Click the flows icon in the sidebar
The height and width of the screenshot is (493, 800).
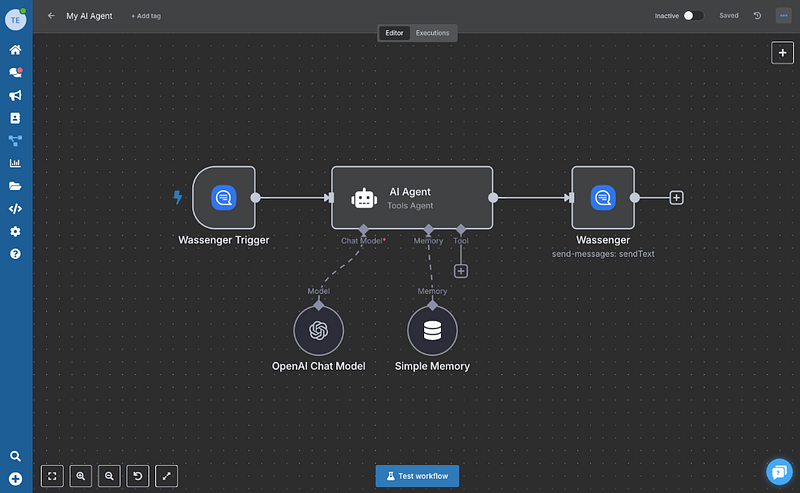(15, 141)
